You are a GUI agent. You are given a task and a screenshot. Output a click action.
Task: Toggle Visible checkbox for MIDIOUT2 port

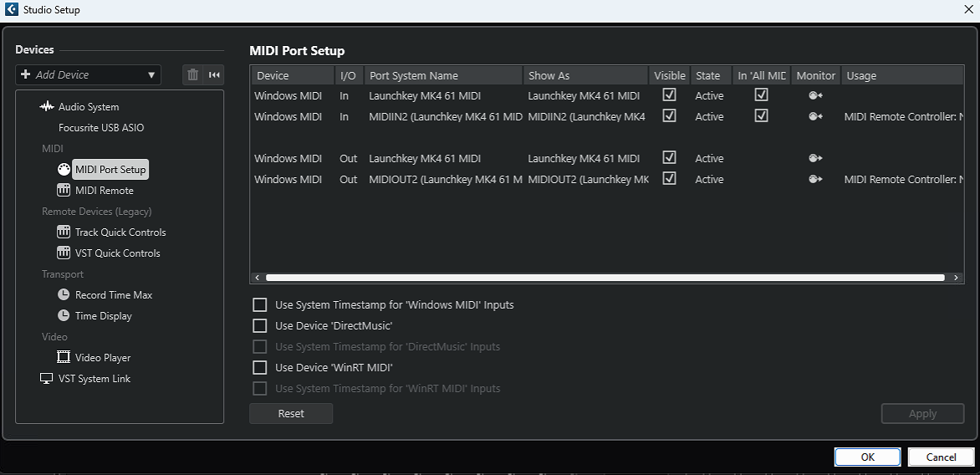click(x=670, y=179)
